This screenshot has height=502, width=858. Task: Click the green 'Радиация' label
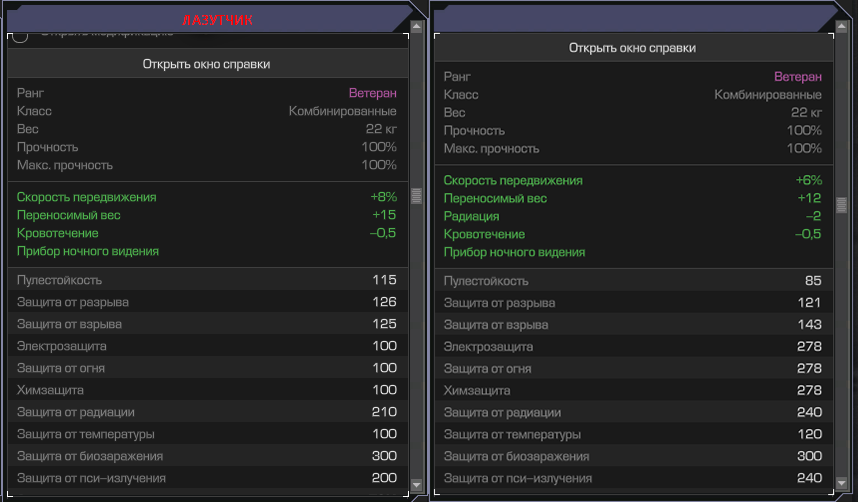pyautogui.click(x=471, y=216)
